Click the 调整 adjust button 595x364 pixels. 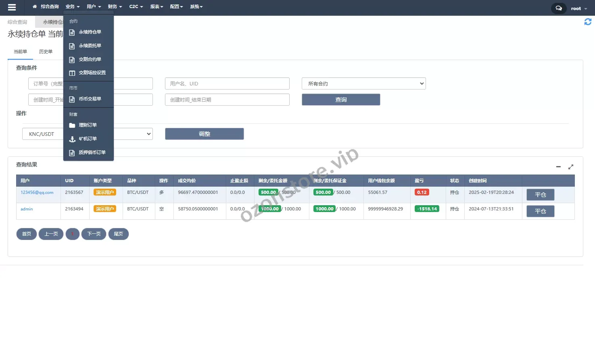coord(204,134)
